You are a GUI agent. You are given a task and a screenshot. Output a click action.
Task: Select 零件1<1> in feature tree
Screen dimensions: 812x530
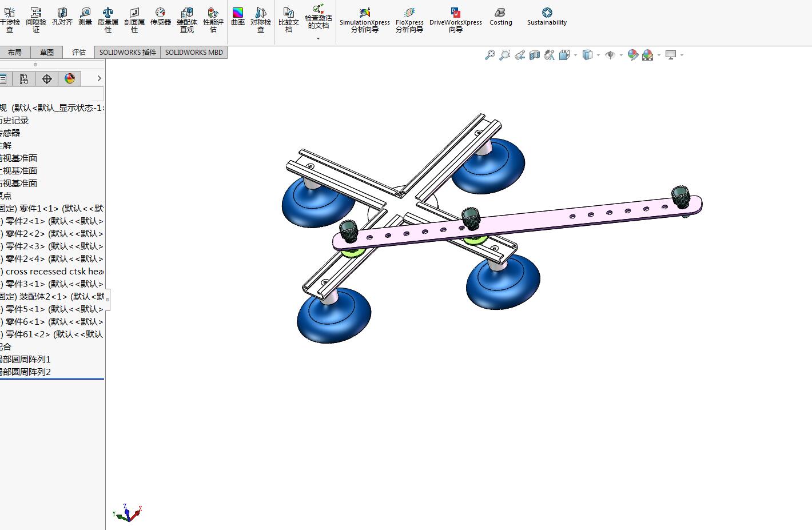click(x=52, y=209)
